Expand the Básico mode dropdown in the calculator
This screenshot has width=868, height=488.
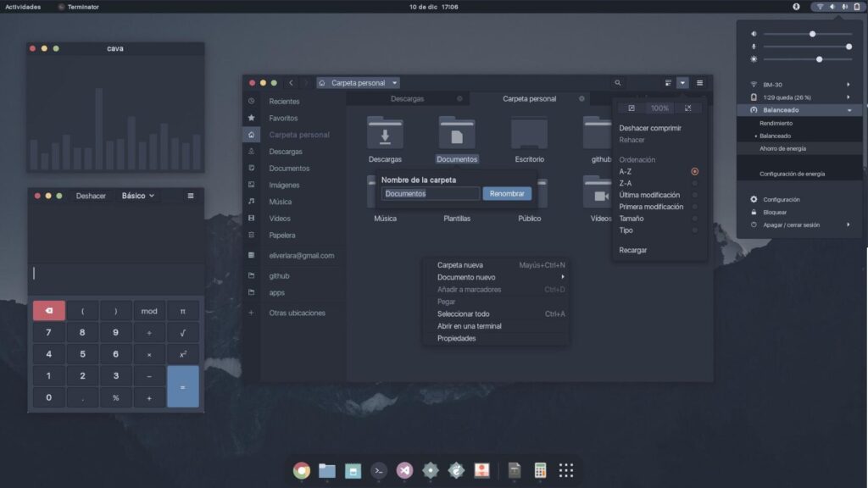(138, 196)
